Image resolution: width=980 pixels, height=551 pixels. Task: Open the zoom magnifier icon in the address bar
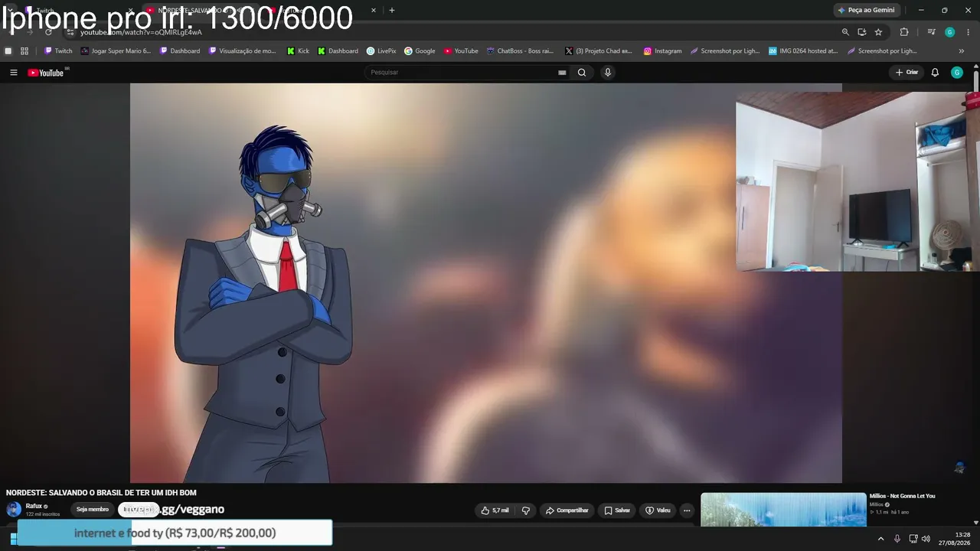pos(845,32)
